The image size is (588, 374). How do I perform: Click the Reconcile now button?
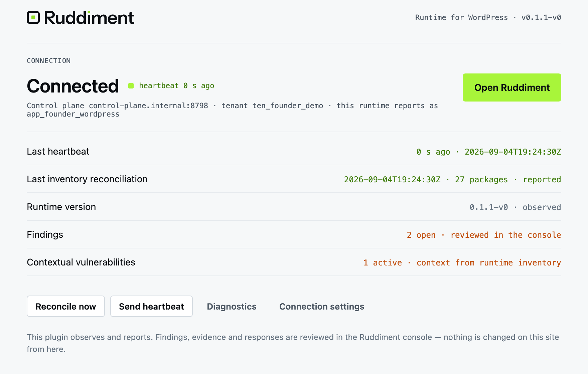point(66,306)
